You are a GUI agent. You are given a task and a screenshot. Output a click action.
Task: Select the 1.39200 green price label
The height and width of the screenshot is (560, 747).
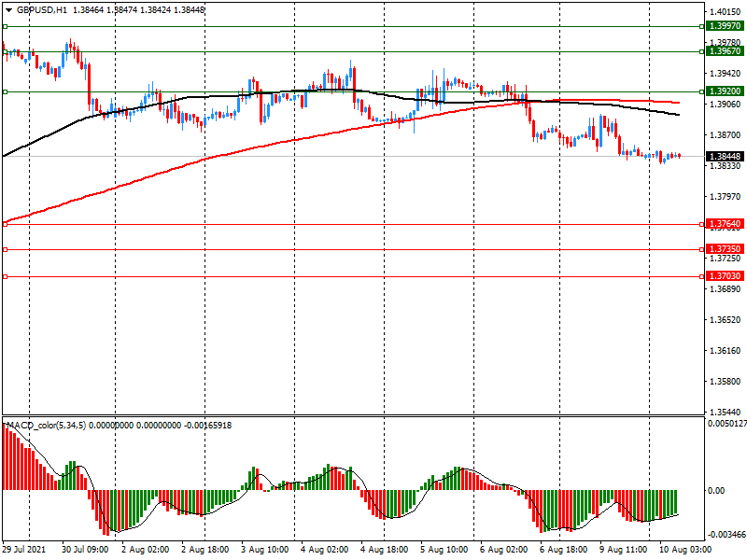pos(725,91)
